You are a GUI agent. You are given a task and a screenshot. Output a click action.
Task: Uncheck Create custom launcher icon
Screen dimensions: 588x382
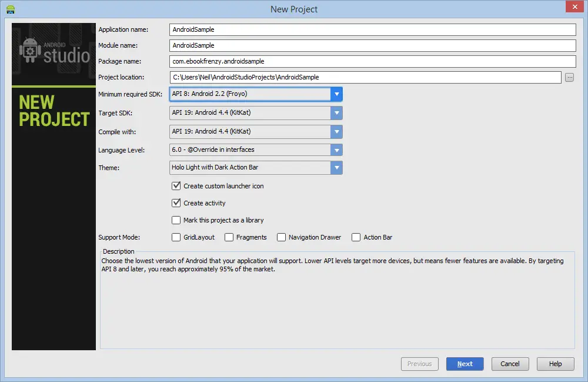coord(176,186)
